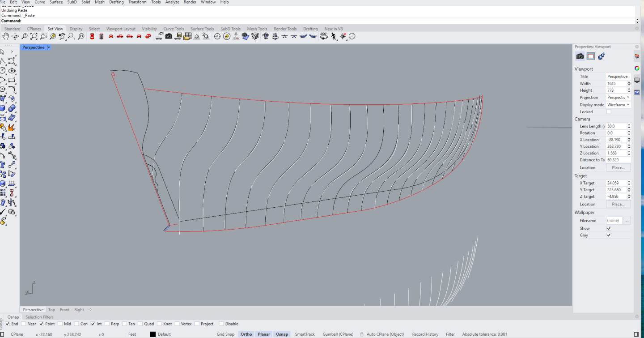Select the solid Box tool
This screenshot has width=644, height=338.
pyautogui.click(x=3, y=108)
